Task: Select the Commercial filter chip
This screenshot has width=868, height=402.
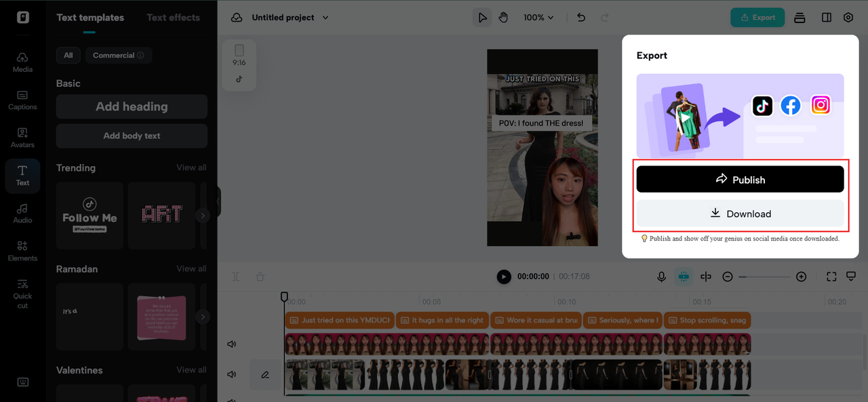Action: (119, 56)
